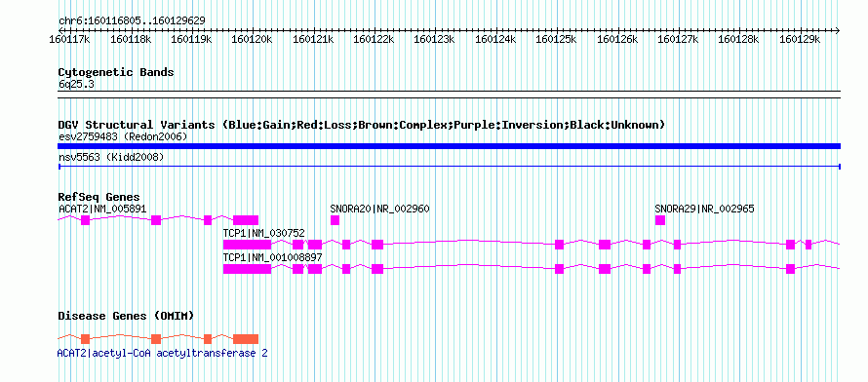Select the Cytogenetic Bands track title
Viewport: 868px width, 382px height.
pos(116,72)
